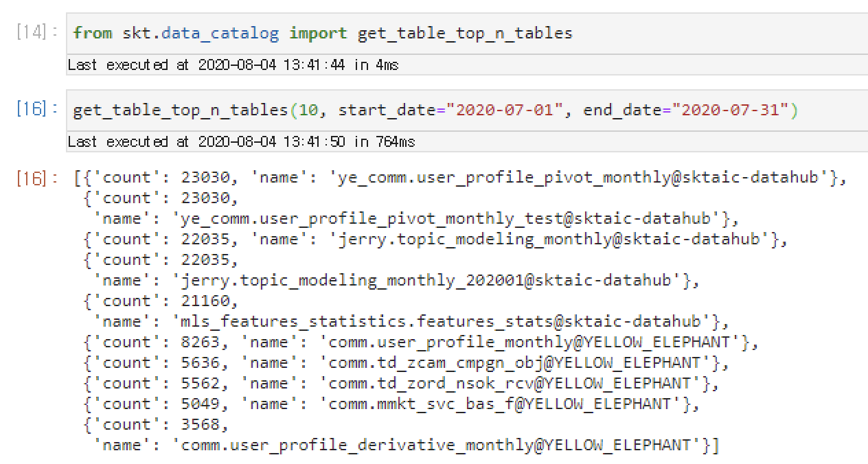This screenshot has width=868, height=464.
Task: Click the red [16] output prompt label
Action: [36, 178]
